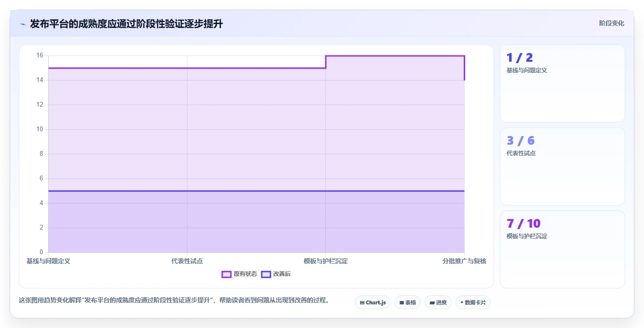Click the purple 原有状态 legend swatch
The width and height of the screenshot is (644, 328).
coord(227,274)
